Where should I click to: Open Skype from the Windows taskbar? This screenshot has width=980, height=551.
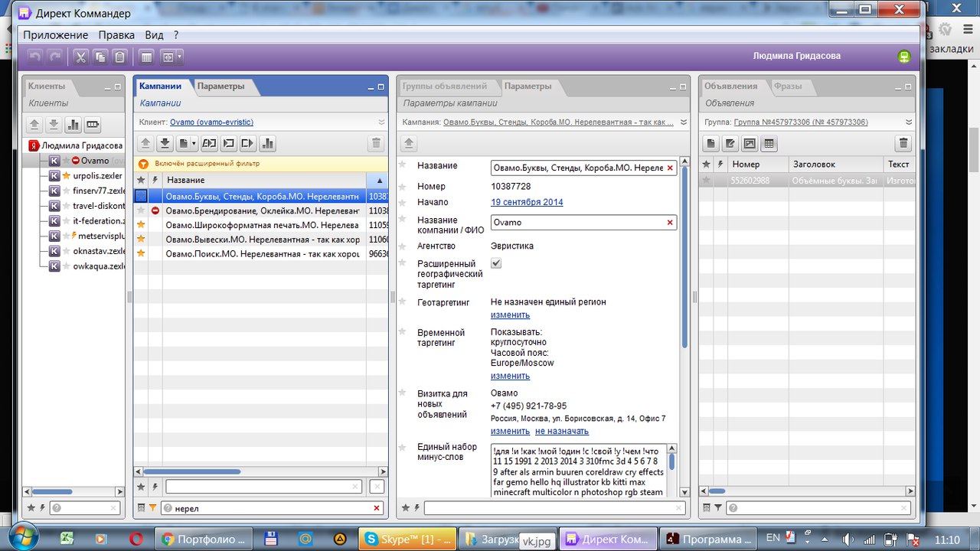coord(409,539)
